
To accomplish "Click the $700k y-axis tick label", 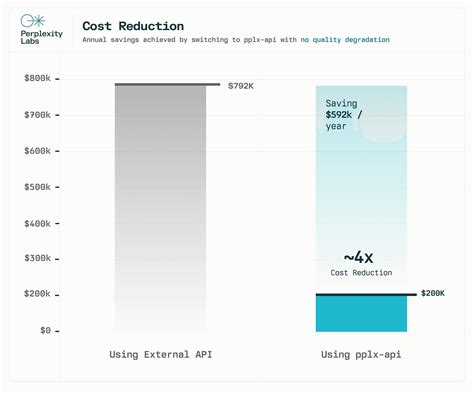I will coord(37,115).
